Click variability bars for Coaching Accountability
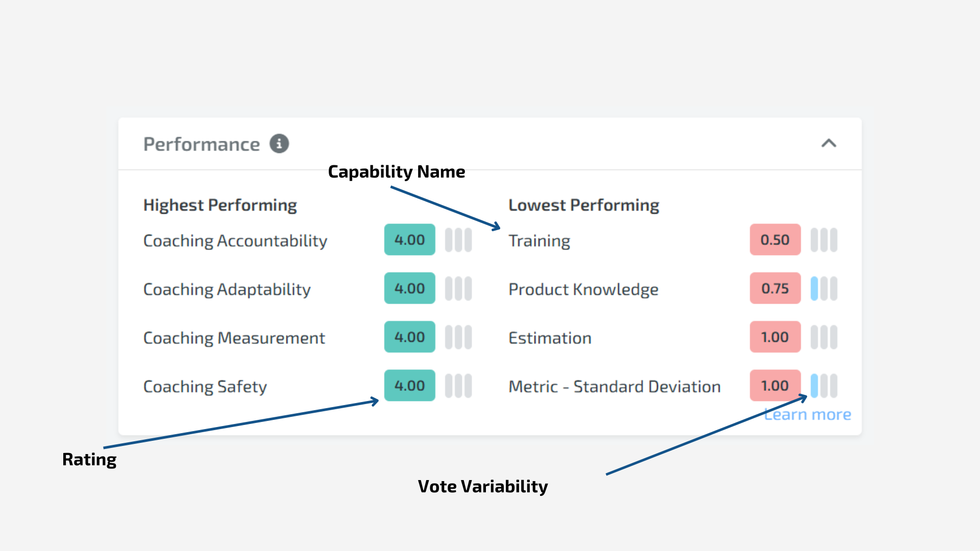The height and width of the screenshot is (551, 980). pos(458,240)
